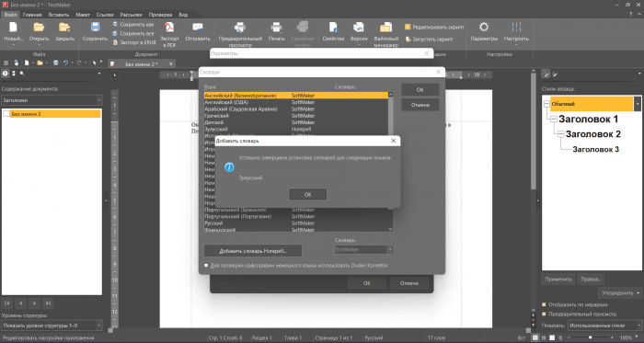
Task: Toggle the Duden Korrektor checkbox
Action: click(206, 266)
